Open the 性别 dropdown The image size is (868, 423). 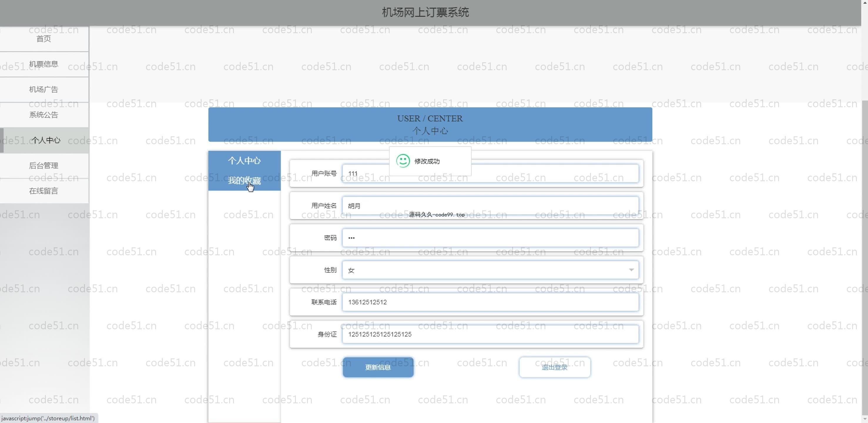click(490, 270)
